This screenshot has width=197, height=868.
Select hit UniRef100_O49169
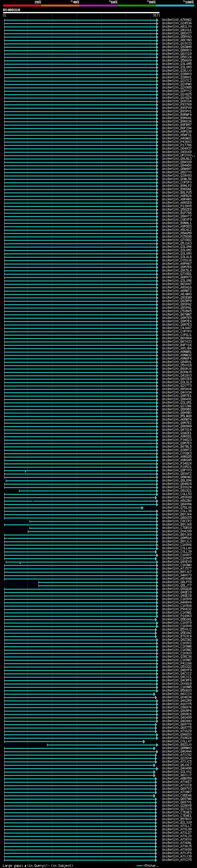click(x=176, y=152)
